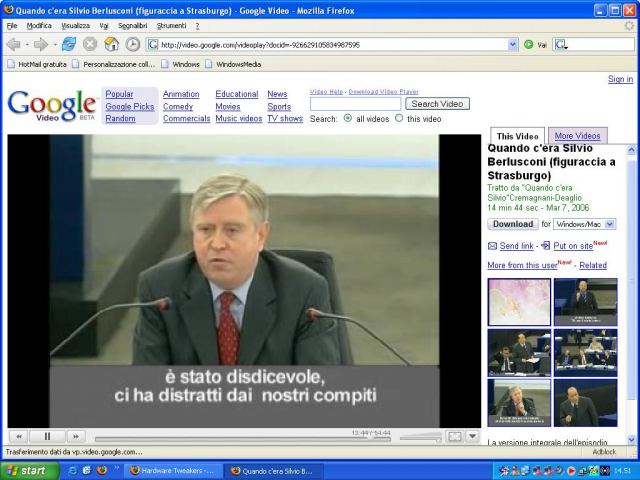Click the Adblock status bar entry
640x480 pixels.
[604, 452]
